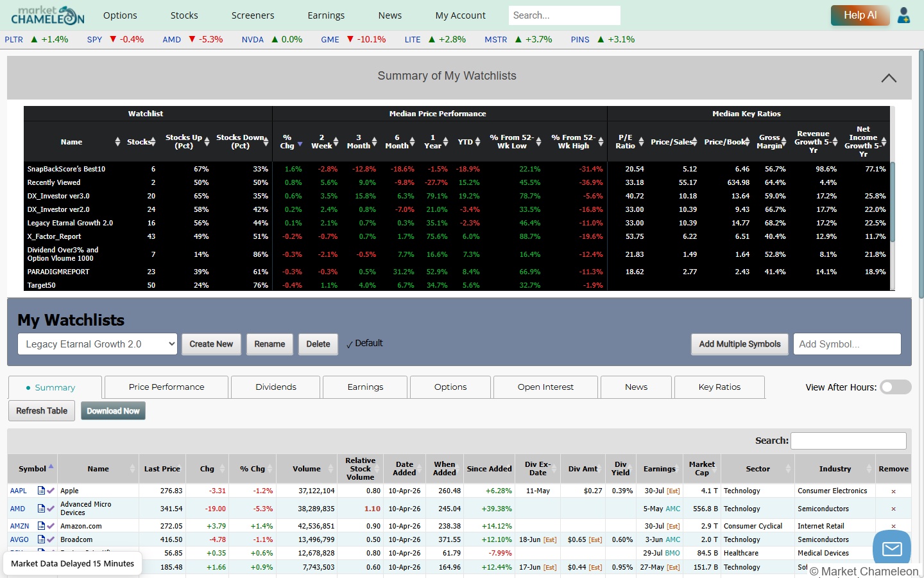Screen dimensions: 924x578
Task: Click the Download Now button
Action: tap(113, 411)
